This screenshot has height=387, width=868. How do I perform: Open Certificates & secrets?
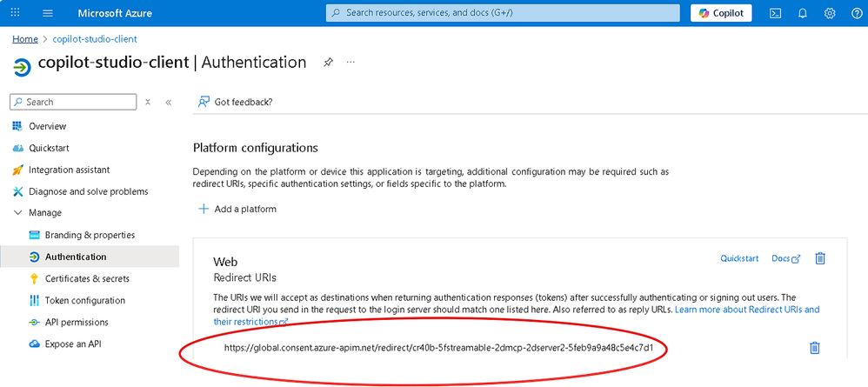tap(90, 278)
